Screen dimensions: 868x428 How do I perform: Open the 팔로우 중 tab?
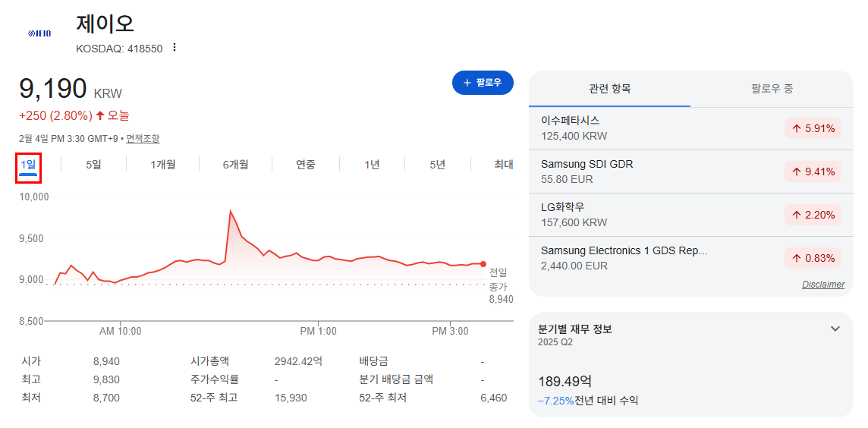772,89
